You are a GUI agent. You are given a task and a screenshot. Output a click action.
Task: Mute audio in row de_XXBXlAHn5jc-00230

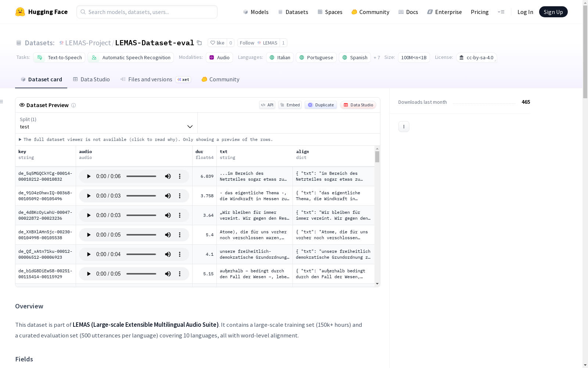pyautogui.click(x=168, y=235)
